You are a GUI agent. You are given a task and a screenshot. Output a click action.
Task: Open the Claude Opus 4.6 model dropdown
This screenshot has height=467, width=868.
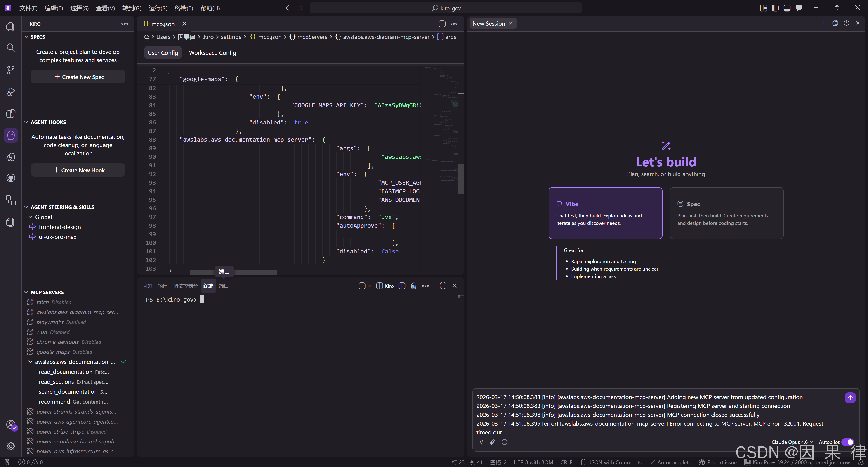(792, 442)
